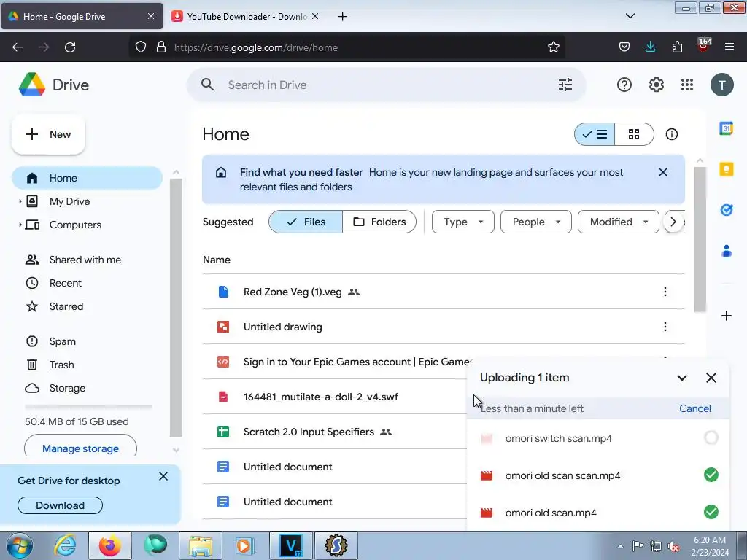Viewport: 747px width, 560px height.
Task: Bookmark this page with star icon
Action: coord(553,47)
